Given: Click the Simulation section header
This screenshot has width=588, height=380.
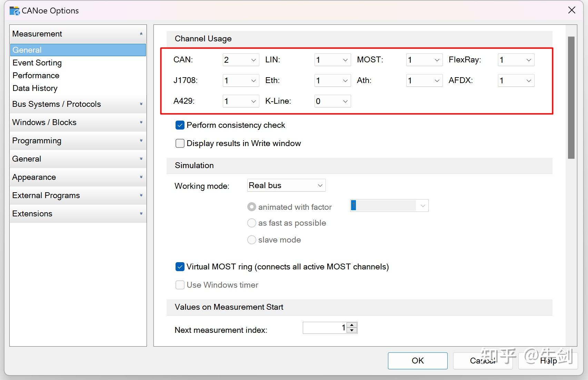Looking at the screenshot, I should 359,165.
